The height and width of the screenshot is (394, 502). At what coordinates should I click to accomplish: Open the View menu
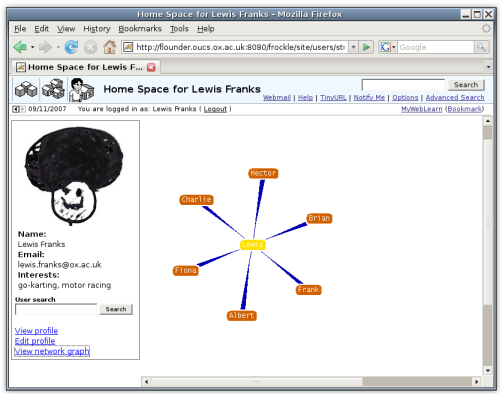click(66, 29)
